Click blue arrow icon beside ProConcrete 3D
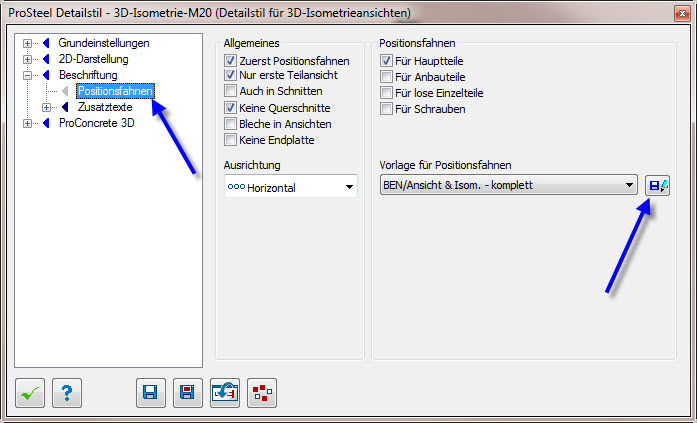697x423 pixels. 46,123
